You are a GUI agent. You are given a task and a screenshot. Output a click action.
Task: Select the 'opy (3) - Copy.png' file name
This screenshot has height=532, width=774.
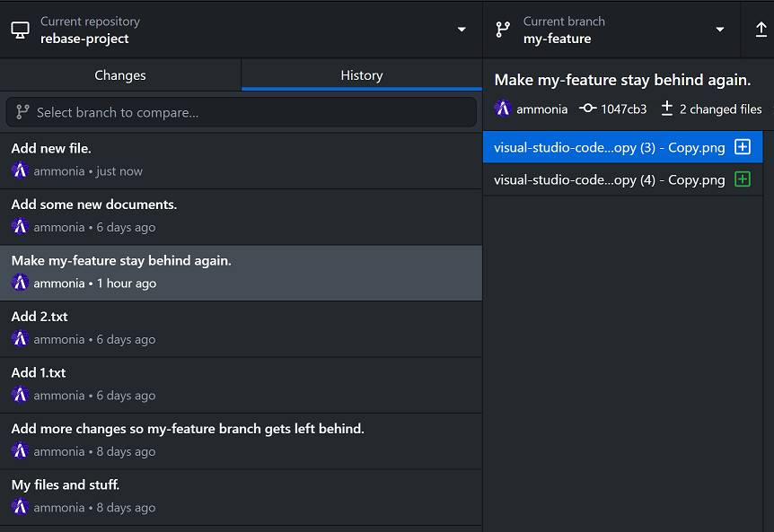click(x=609, y=147)
